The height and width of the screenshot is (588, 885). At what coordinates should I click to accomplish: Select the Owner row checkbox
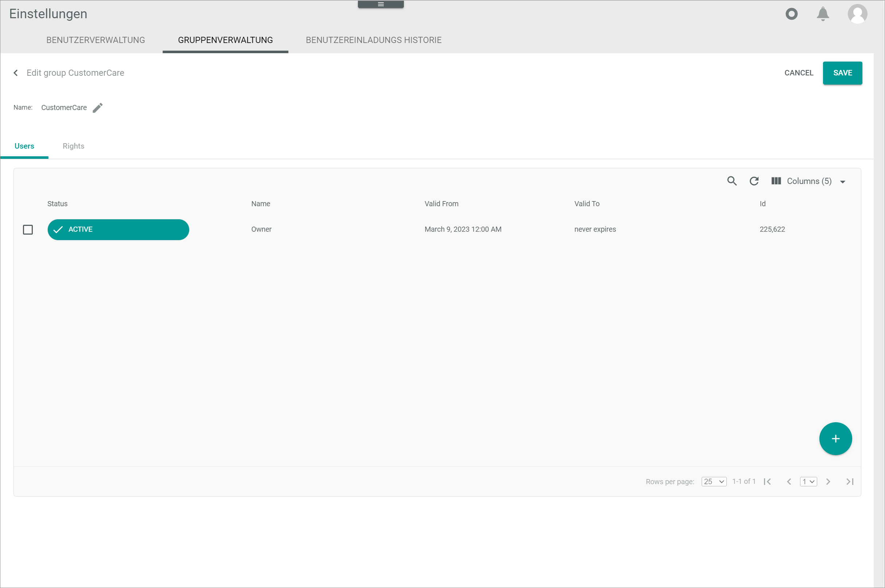28,230
